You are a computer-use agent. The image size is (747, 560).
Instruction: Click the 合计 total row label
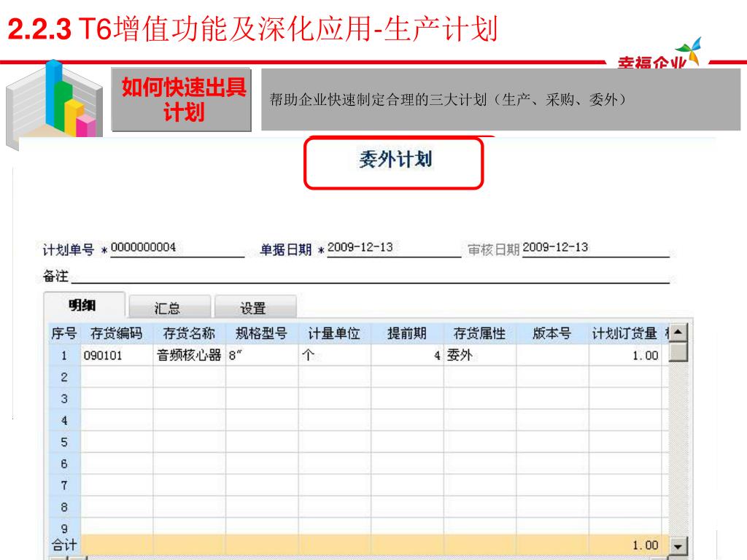coord(64,545)
